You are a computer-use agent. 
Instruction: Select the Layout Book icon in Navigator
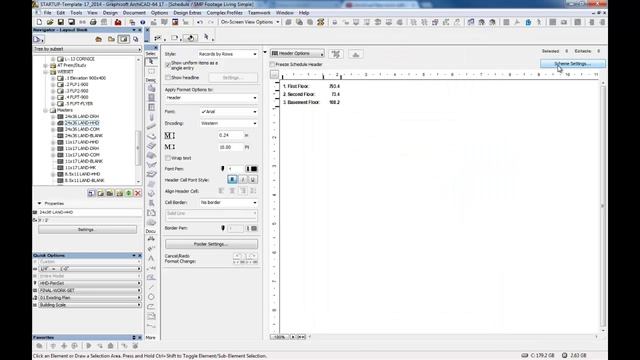click(x=124, y=40)
